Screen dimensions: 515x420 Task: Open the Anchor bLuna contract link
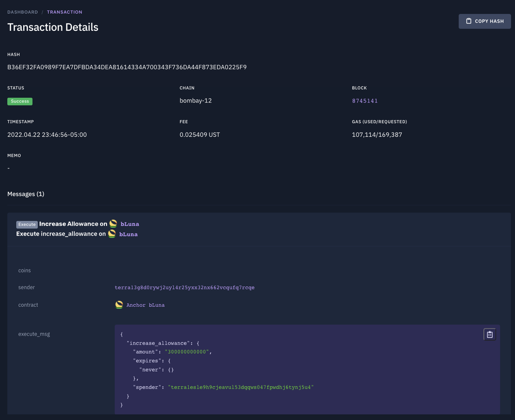[x=145, y=305]
